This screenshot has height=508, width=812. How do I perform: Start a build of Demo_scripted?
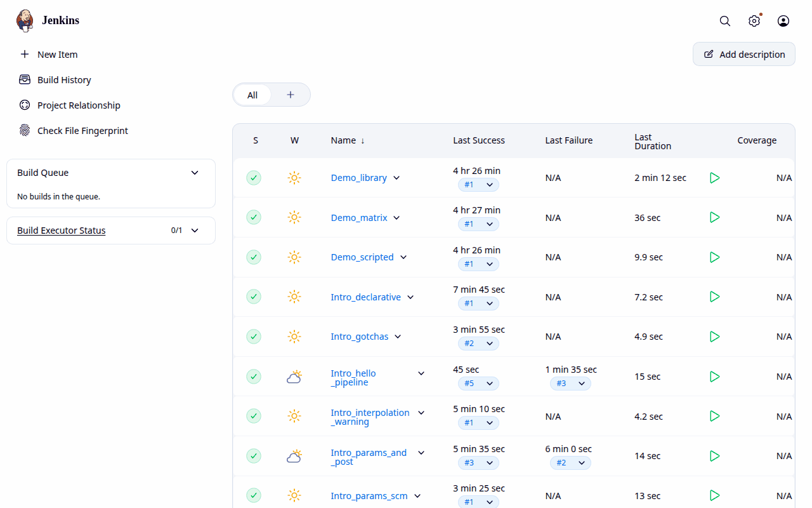[x=715, y=257]
